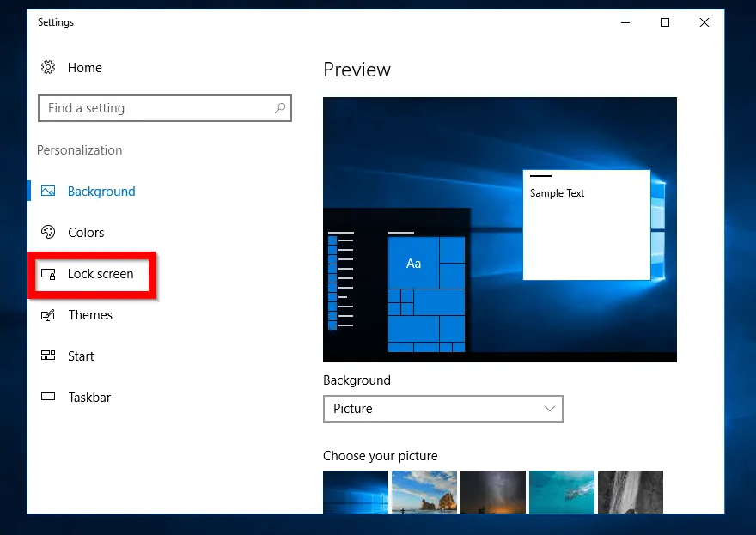This screenshot has height=535, width=756.
Task: Choose the gray waterfall wallpaper thumbnail
Action: [630, 492]
